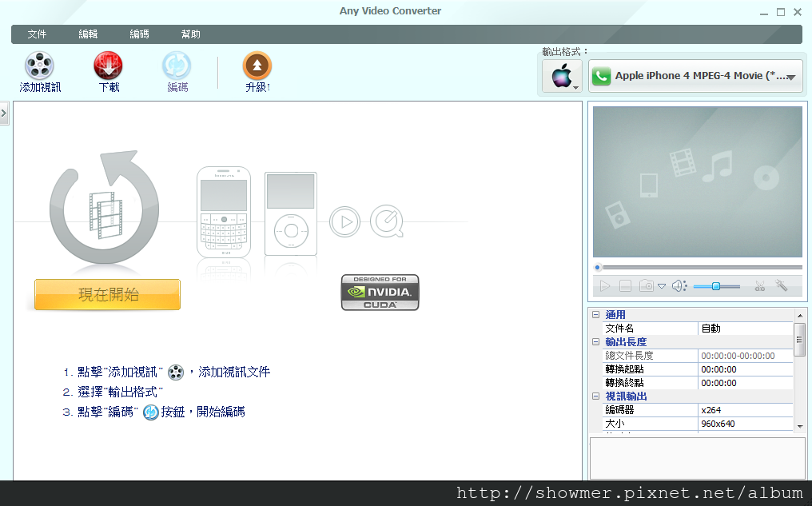The height and width of the screenshot is (506, 812).
Task: Click the large convert arrow film graphic
Action: [x=105, y=208]
